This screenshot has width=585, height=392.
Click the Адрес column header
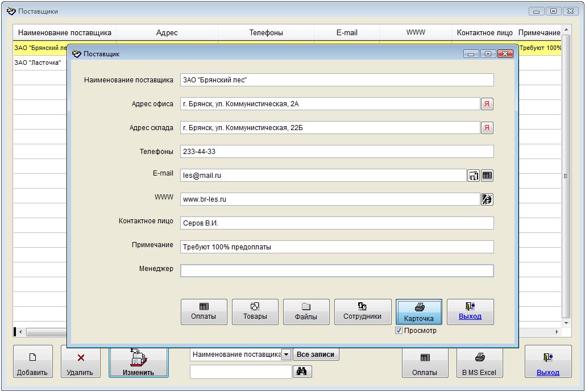coord(167,33)
